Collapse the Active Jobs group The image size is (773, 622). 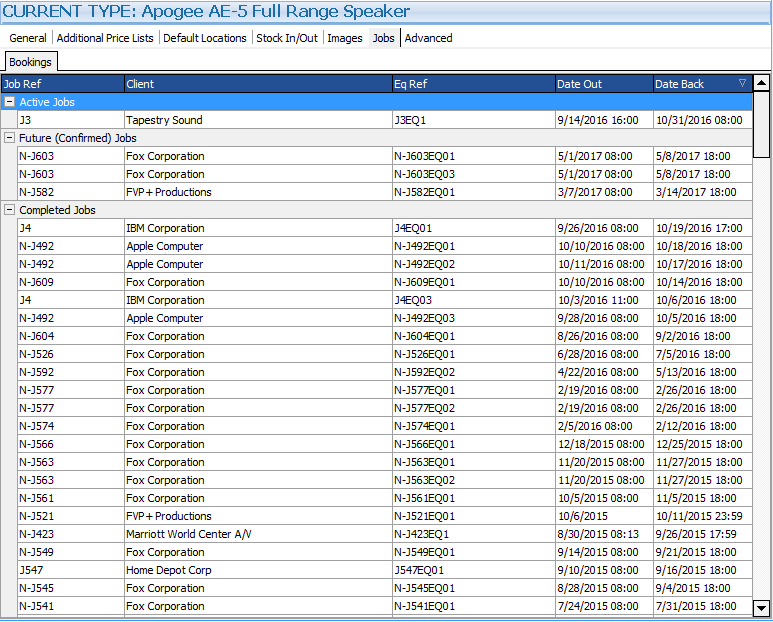[x=9, y=102]
